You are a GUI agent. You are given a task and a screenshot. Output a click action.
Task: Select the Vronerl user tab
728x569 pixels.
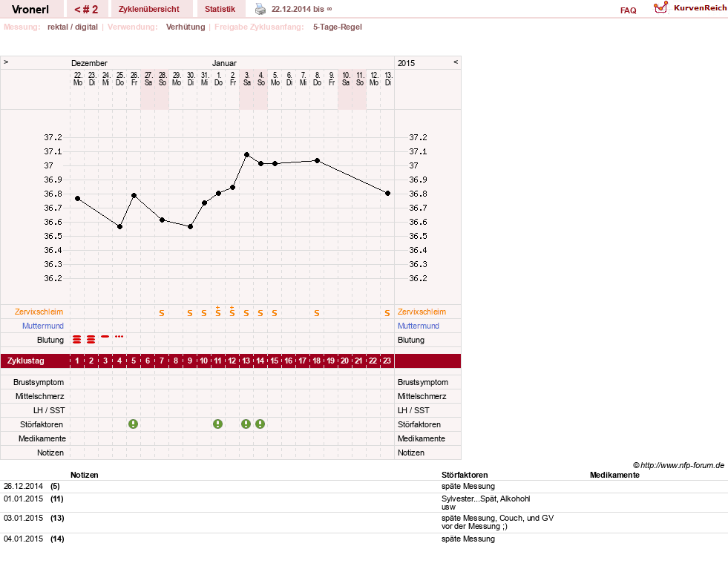[x=30, y=10]
